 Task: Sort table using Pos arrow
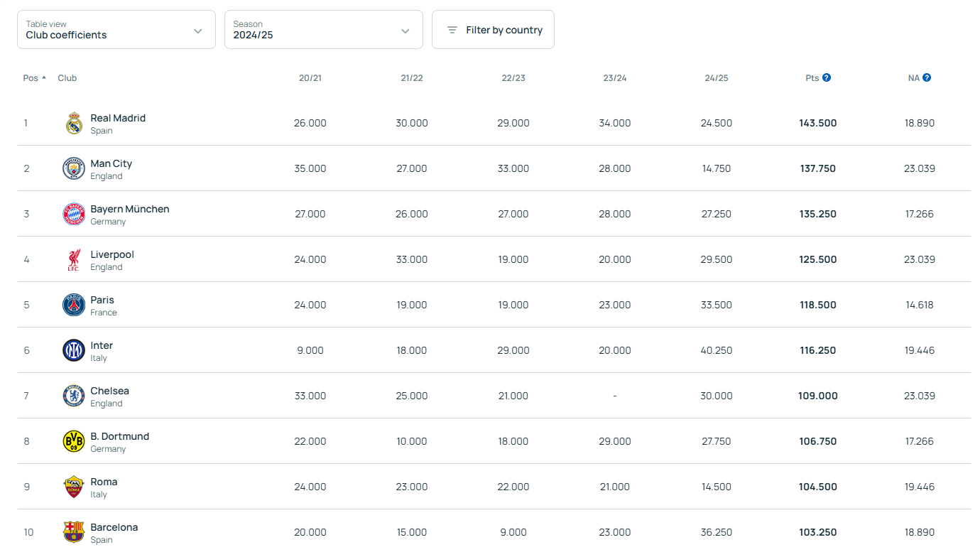(44, 77)
